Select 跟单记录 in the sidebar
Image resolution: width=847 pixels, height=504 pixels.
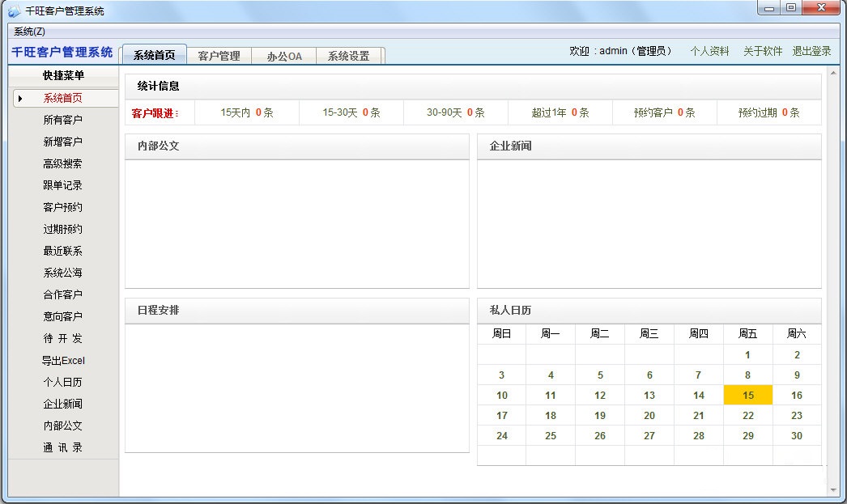(62, 185)
